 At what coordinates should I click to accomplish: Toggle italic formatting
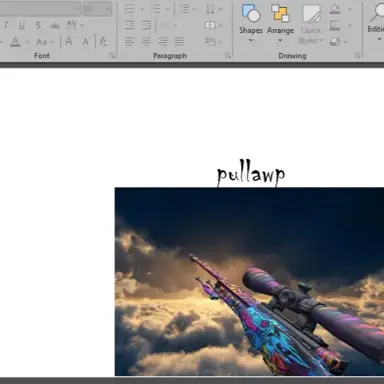[x=6, y=25]
